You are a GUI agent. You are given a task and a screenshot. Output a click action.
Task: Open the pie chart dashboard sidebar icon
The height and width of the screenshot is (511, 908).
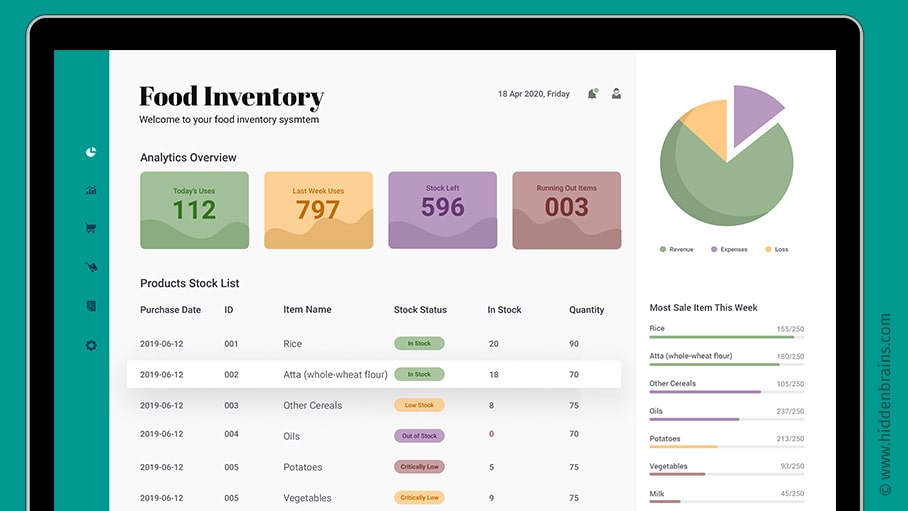[x=91, y=152]
